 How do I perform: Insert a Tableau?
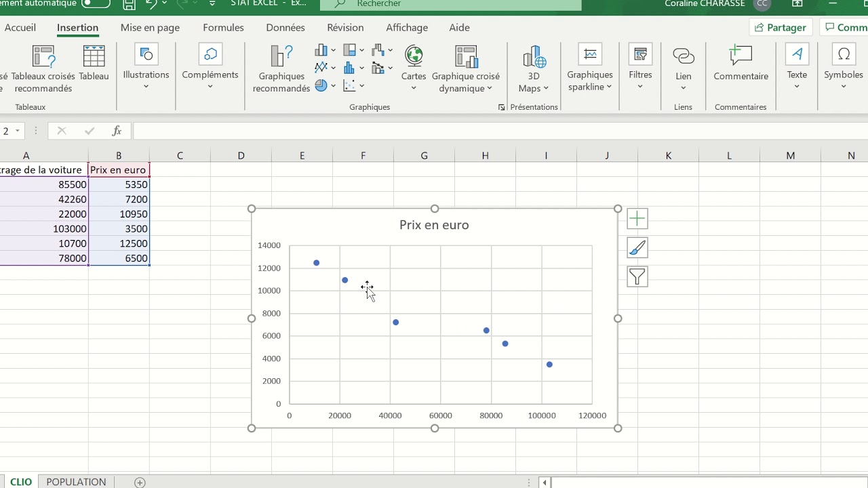[x=94, y=64]
